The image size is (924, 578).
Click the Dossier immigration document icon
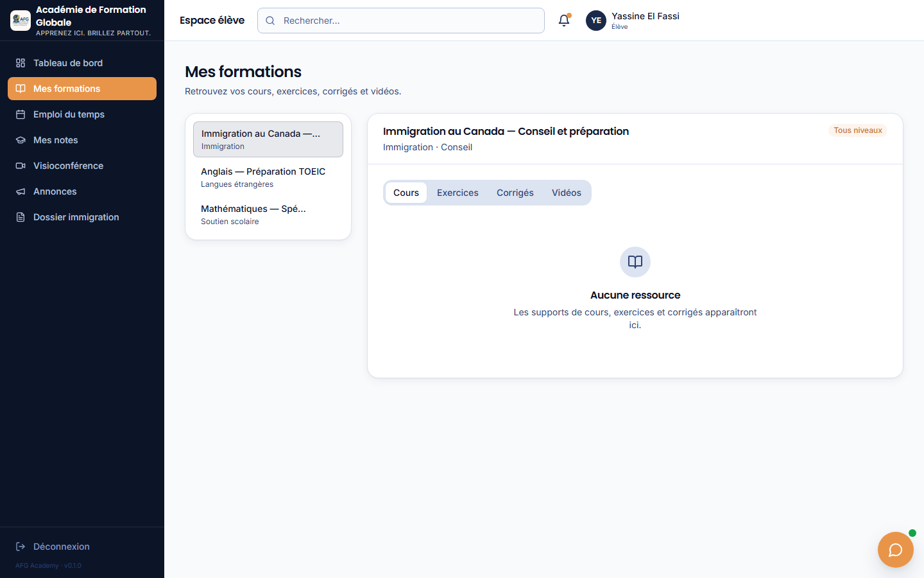pyautogui.click(x=21, y=217)
